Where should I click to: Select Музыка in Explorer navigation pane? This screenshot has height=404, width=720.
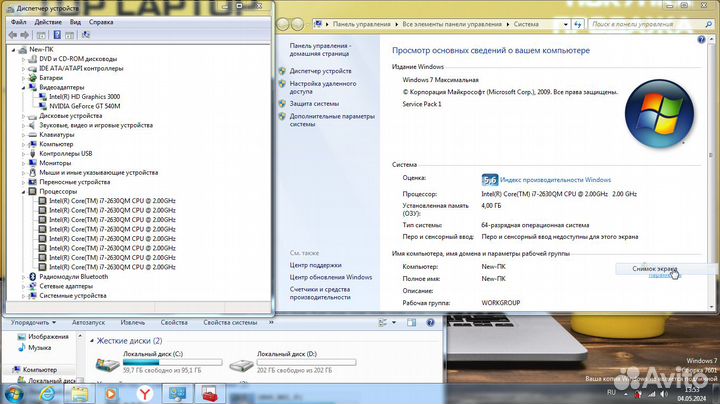(x=39, y=348)
